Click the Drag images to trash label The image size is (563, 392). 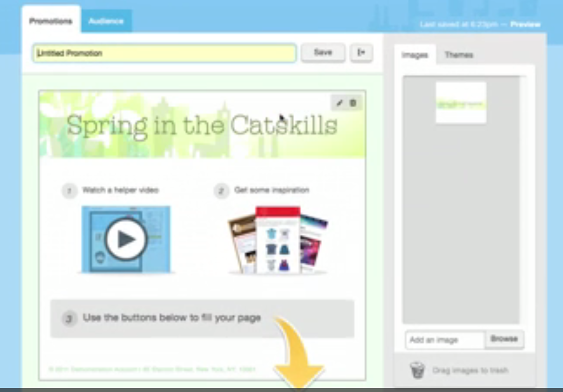[x=470, y=371]
